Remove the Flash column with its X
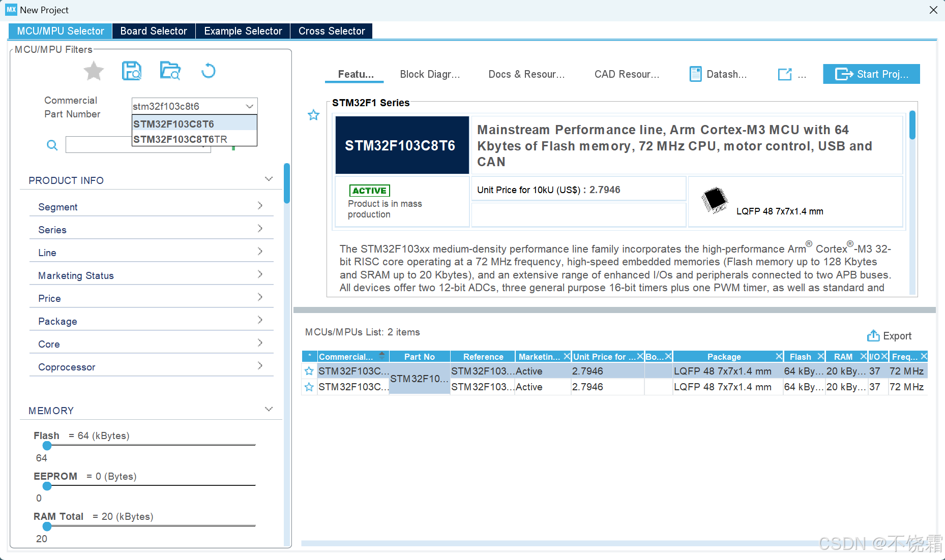This screenshot has height=560, width=945. tap(820, 356)
